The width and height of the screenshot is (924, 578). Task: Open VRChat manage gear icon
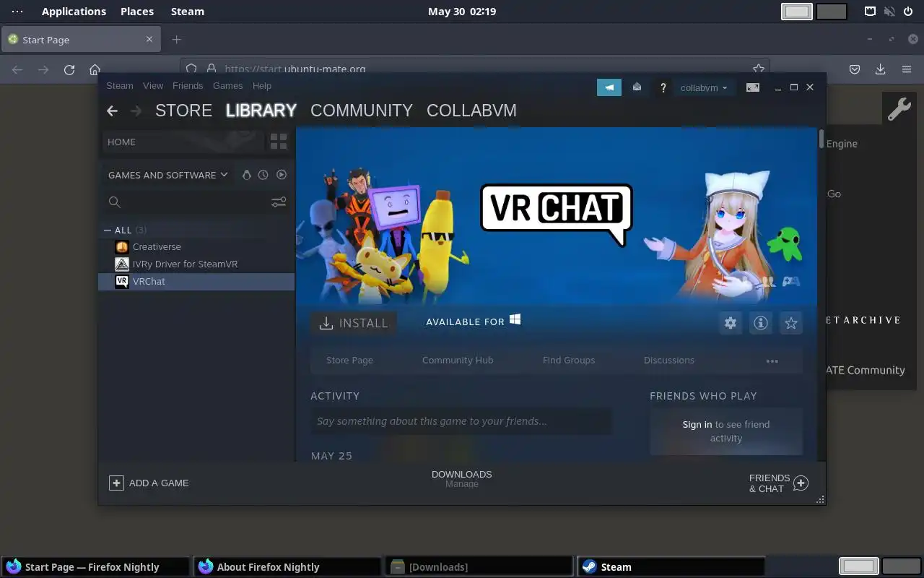(x=731, y=323)
